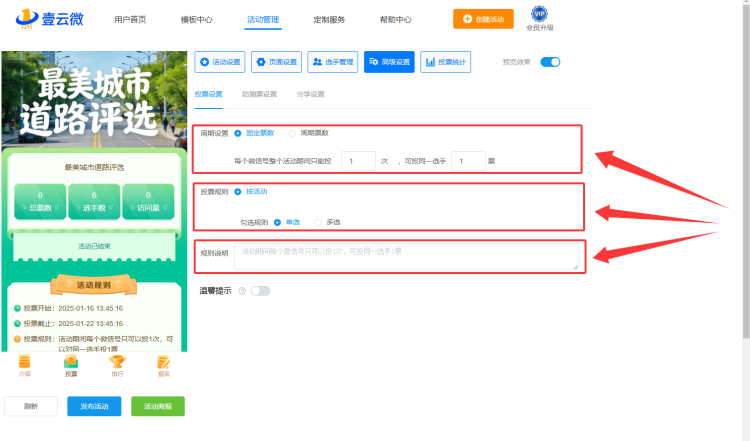750x441 pixels.
Task: Click the vertical page scrollbar
Action: [x=746, y=172]
